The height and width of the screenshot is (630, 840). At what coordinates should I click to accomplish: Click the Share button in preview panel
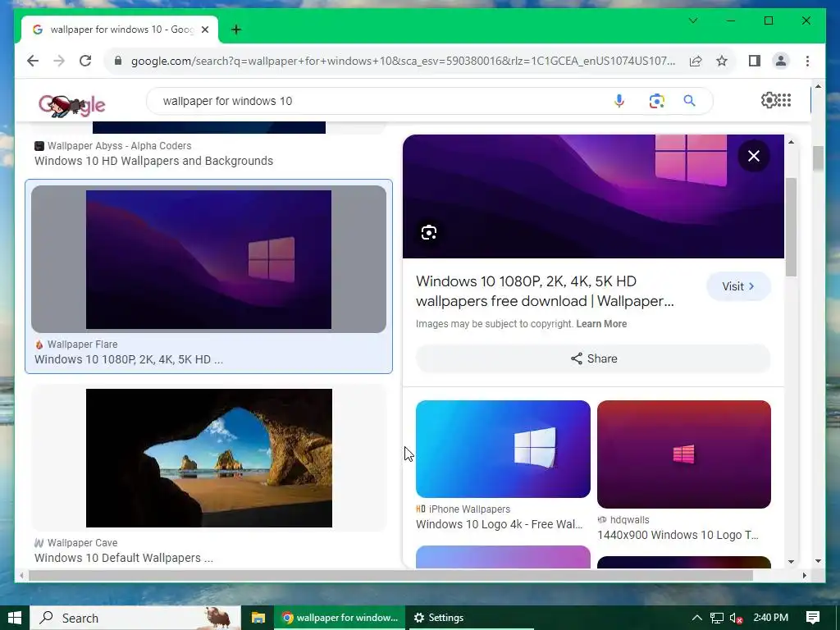593,358
